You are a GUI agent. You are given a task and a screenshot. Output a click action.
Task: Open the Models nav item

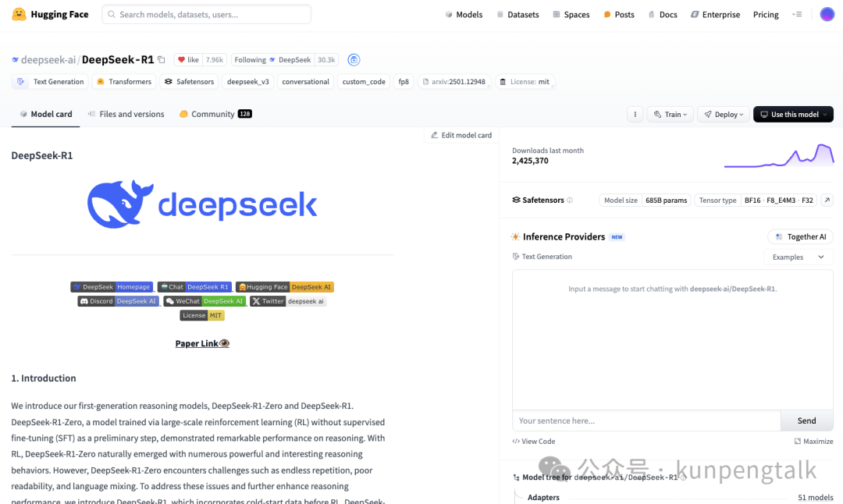coord(464,15)
